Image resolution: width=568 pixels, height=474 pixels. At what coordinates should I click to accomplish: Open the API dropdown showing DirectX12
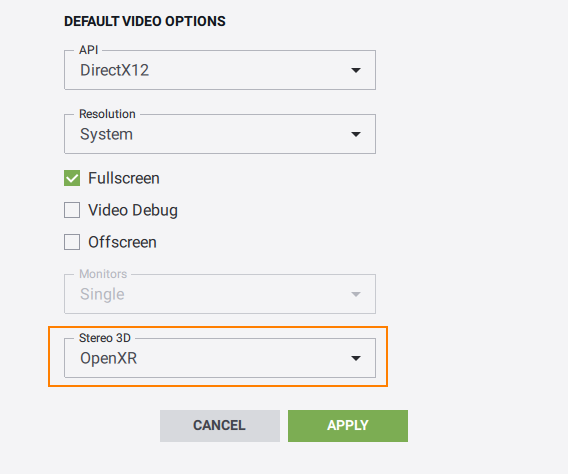tap(220, 70)
